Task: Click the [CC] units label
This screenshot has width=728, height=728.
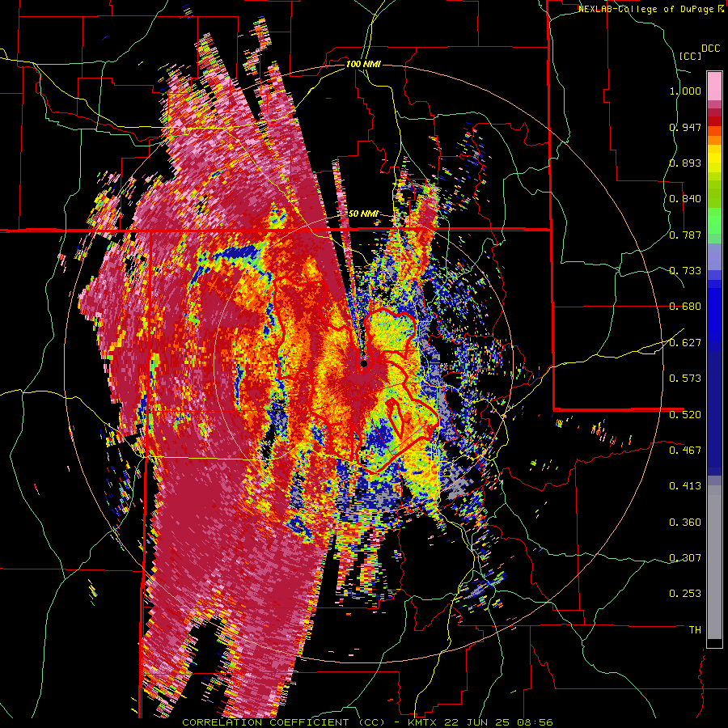Action: click(690, 56)
